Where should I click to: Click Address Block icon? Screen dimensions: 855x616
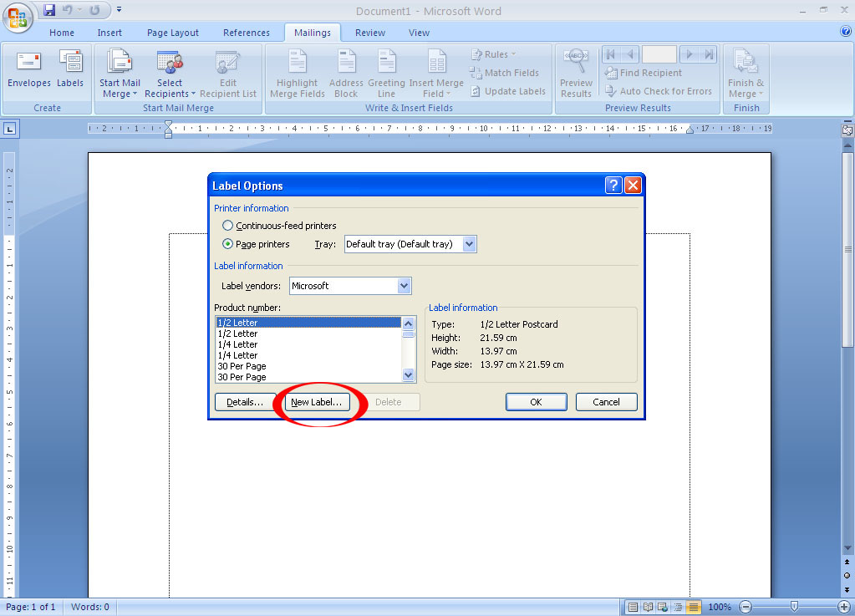[346, 74]
